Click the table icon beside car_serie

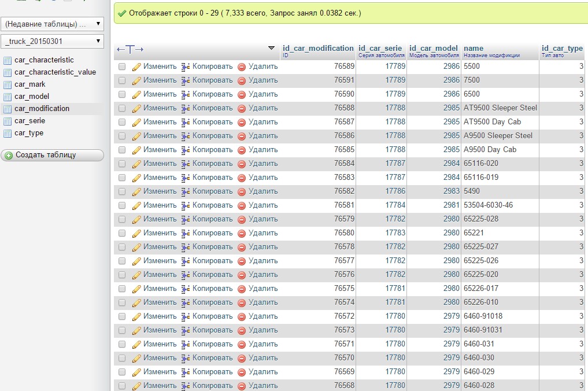click(8, 121)
